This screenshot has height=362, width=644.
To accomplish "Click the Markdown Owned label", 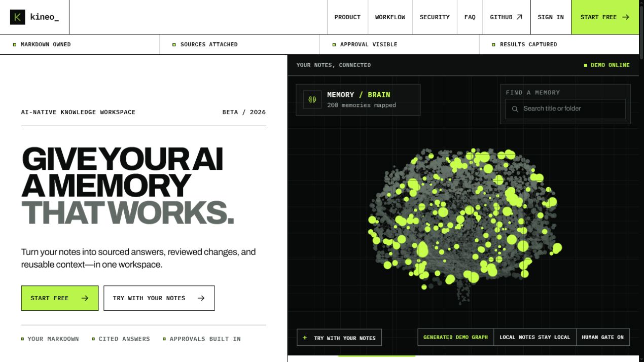I will pyautogui.click(x=46, y=45).
